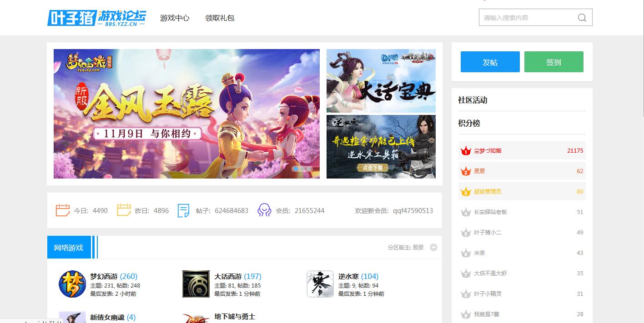Screen dimensions: 644x323
Task: Click the search magnifier icon
Action: click(x=582, y=18)
